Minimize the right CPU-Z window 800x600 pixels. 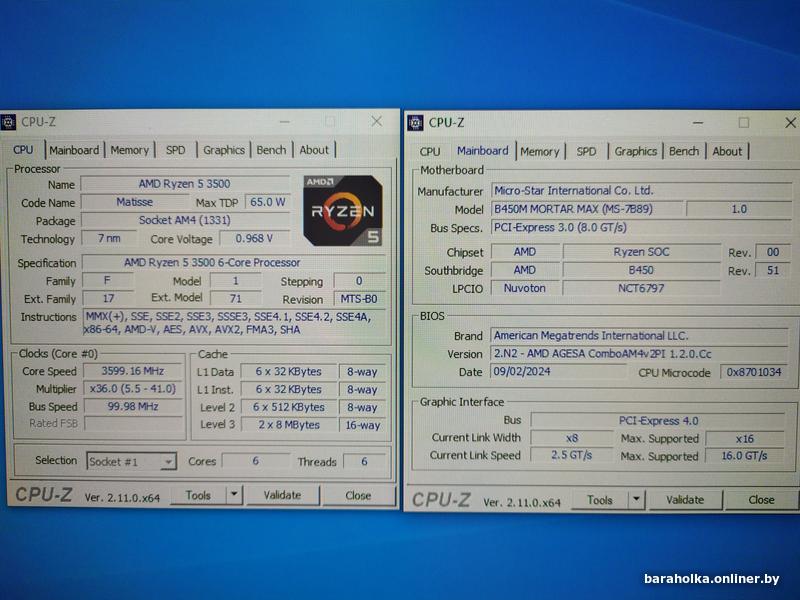click(698, 123)
